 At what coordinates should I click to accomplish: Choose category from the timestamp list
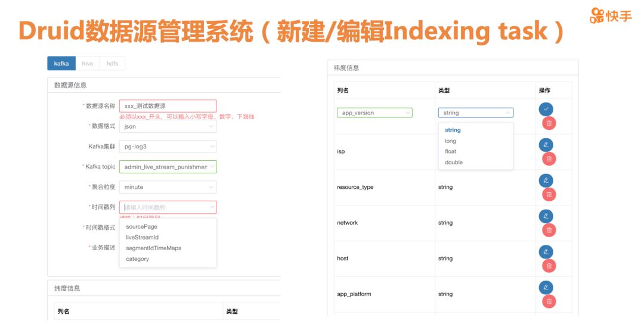point(168,259)
